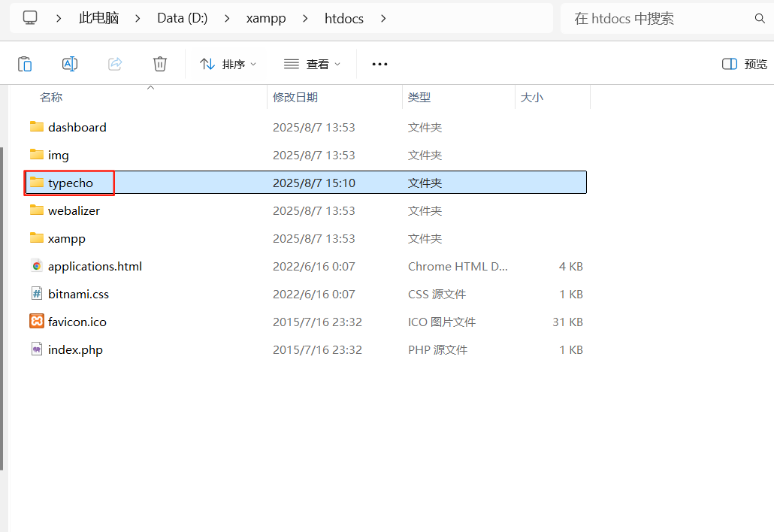Click typecho's date 2025/8/7 15:10
This screenshot has height=532, width=774.
click(314, 183)
